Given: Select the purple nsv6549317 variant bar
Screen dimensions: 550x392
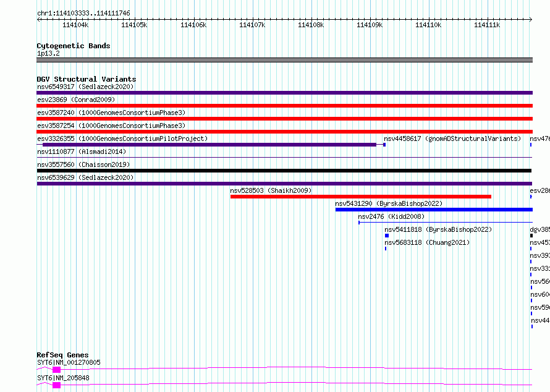Looking at the screenshot, I should [x=284, y=93].
